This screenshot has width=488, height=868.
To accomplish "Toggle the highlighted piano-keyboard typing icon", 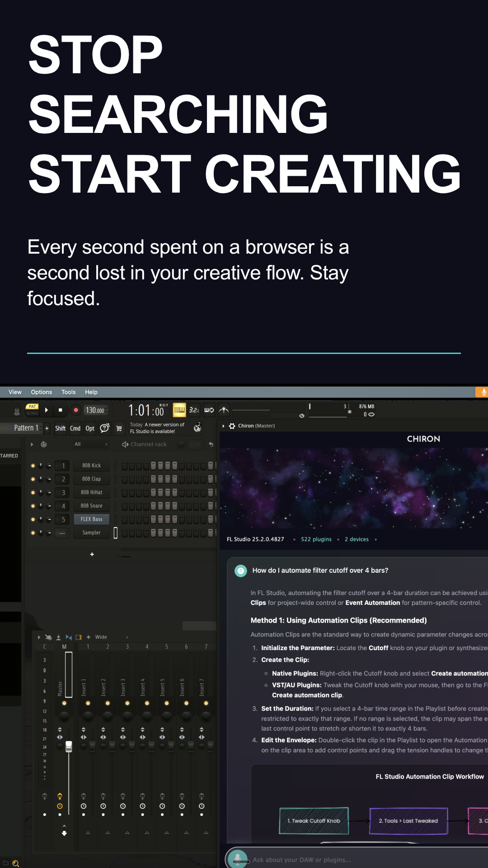I will (x=179, y=410).
